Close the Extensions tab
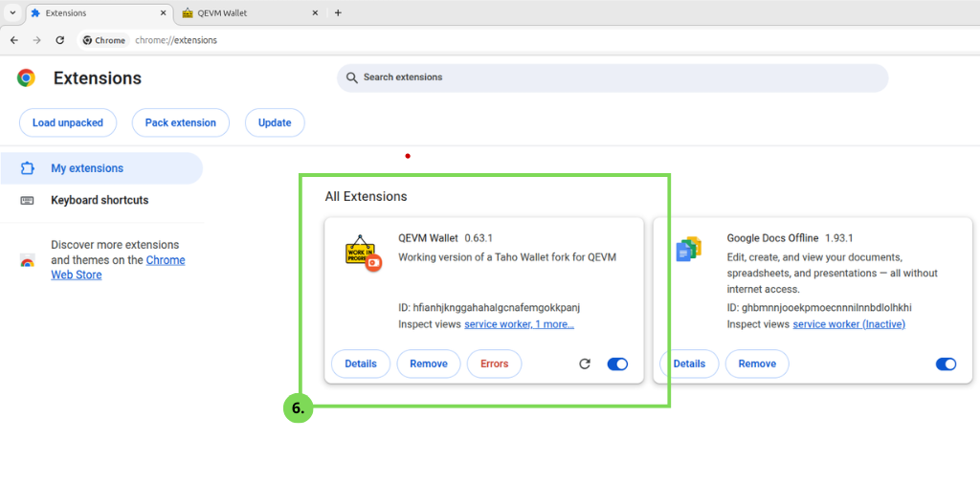The image size is (980, 484). (x=163, y=13)
